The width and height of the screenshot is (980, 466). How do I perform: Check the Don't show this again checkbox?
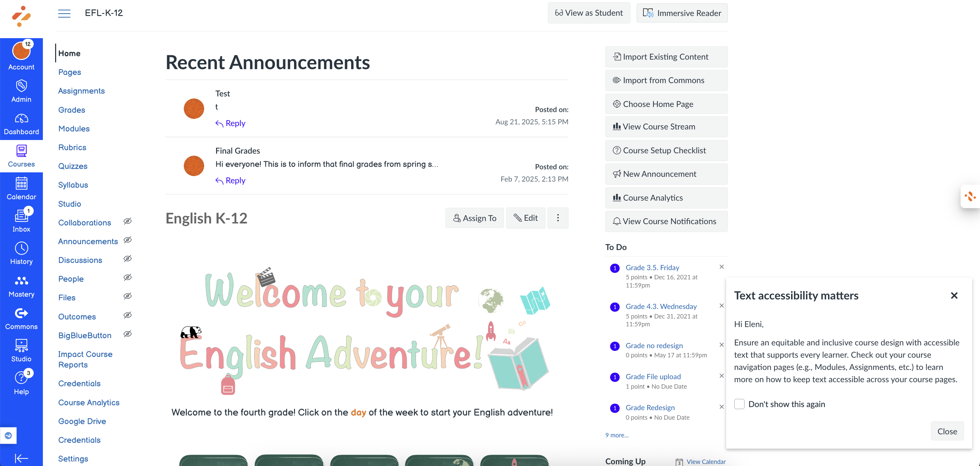(x=739, y=404)
